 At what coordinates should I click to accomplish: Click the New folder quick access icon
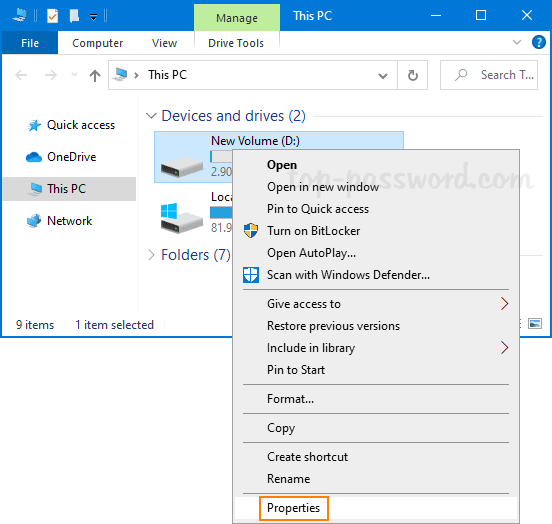[74, 15]
